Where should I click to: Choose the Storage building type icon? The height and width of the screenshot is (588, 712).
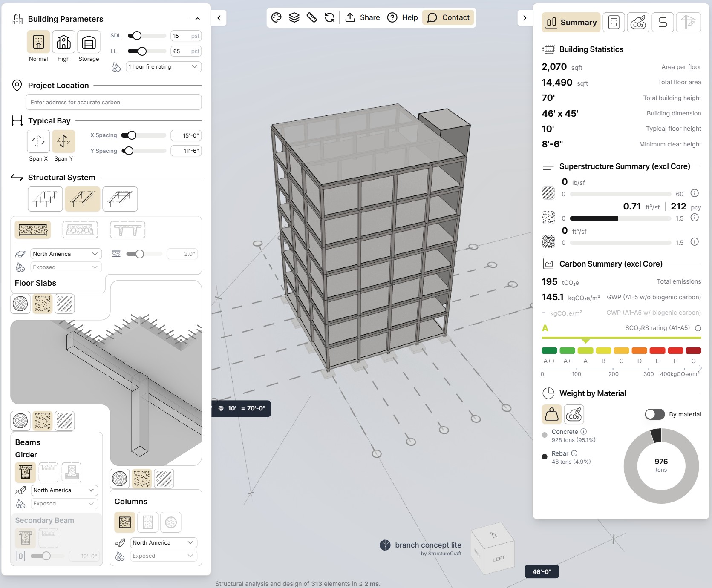pyautogui.click(x=89, y=42)
